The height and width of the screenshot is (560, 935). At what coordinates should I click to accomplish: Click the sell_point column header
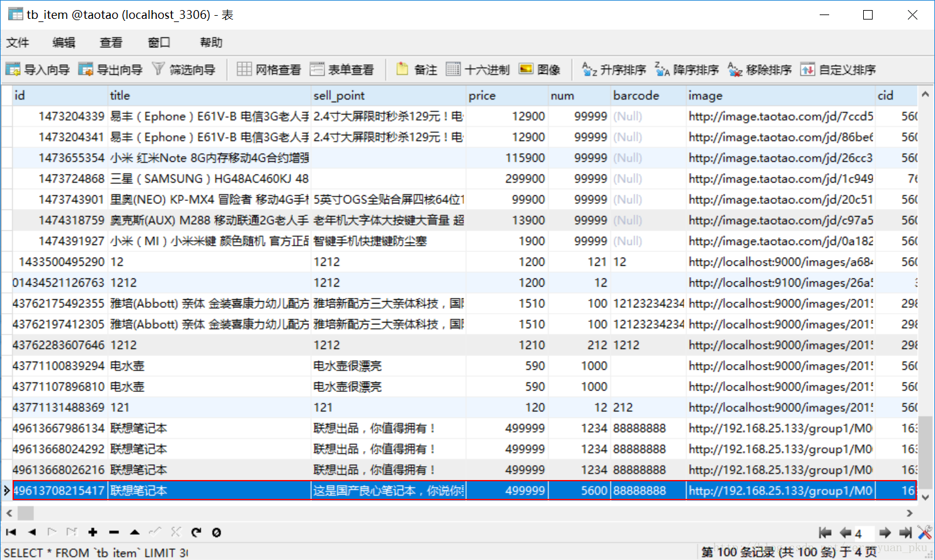(x=389, y=95)
